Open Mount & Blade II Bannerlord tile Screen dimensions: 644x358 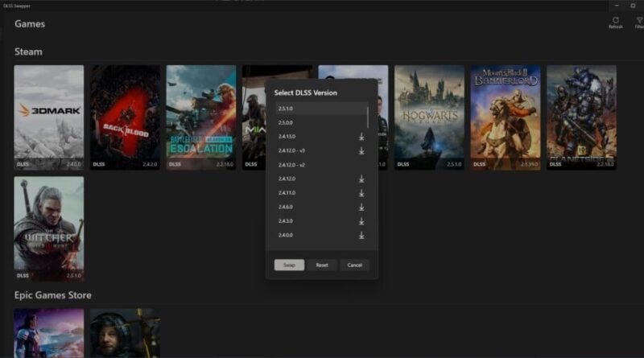(506, 117)
